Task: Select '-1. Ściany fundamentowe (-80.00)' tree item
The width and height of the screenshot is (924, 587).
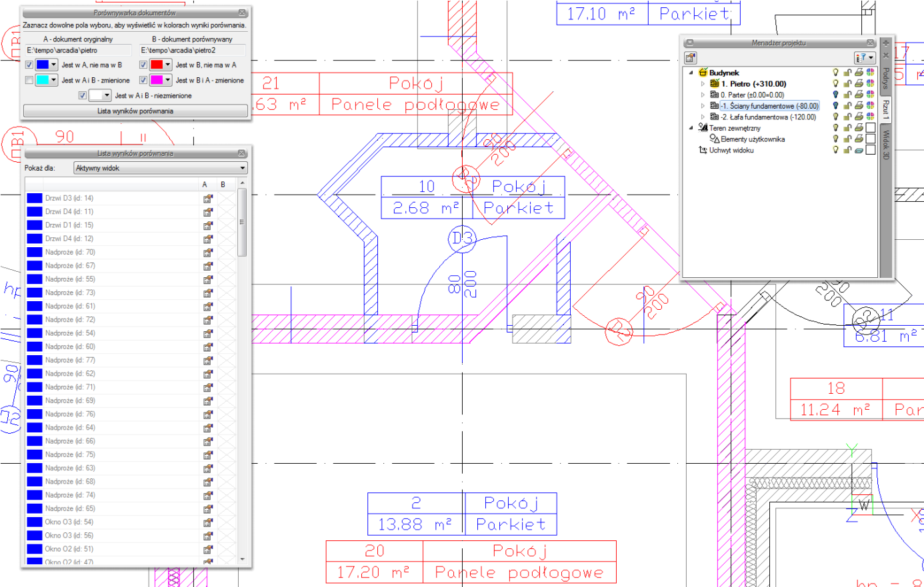Action: point(769,106)
